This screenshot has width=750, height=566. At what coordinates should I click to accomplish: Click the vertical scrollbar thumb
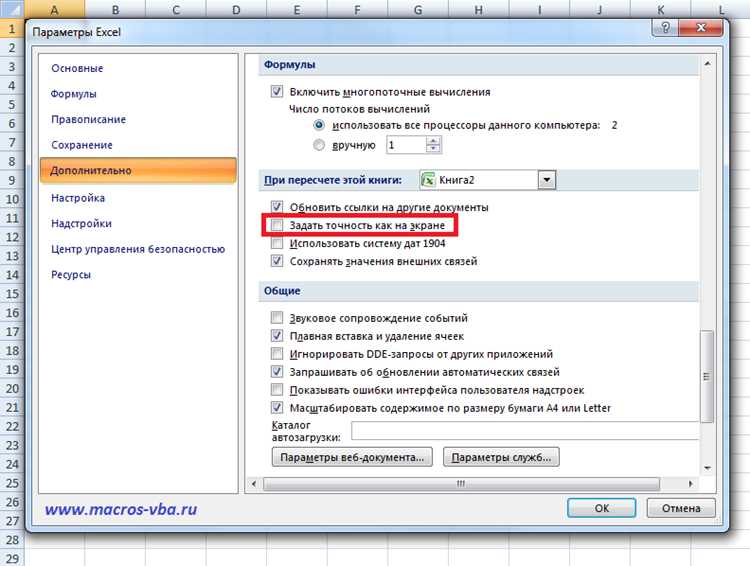tap(707, 377)
